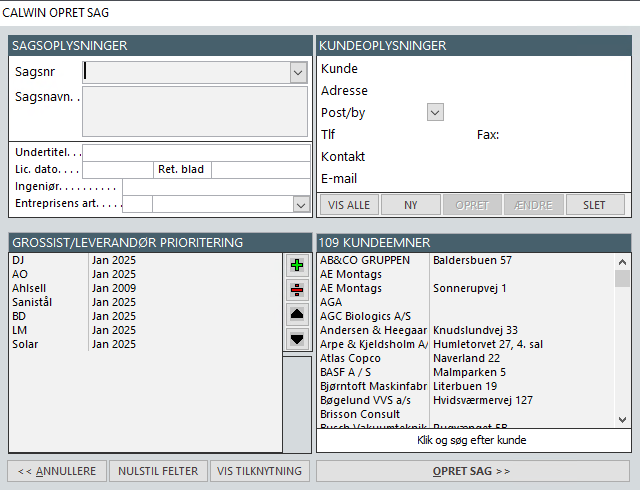Click the red remove supplier icon
The height and width of the screenshot is (490, 640).
pos(297,290)
